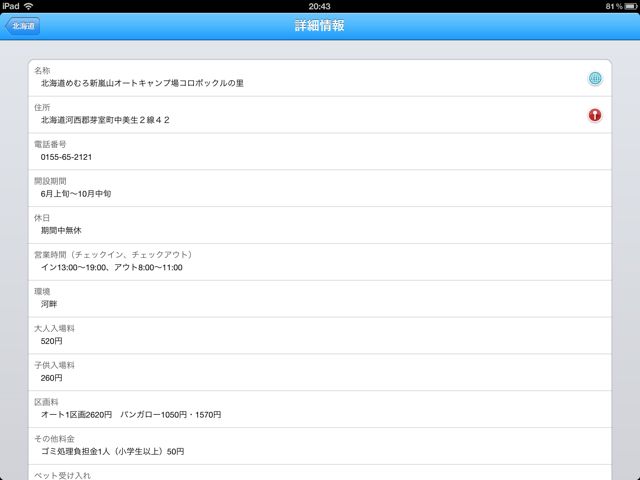This screenshot has width=640, height=480.
Task: Tap the Wi-Fi status icon
Action: pos(29,6)
